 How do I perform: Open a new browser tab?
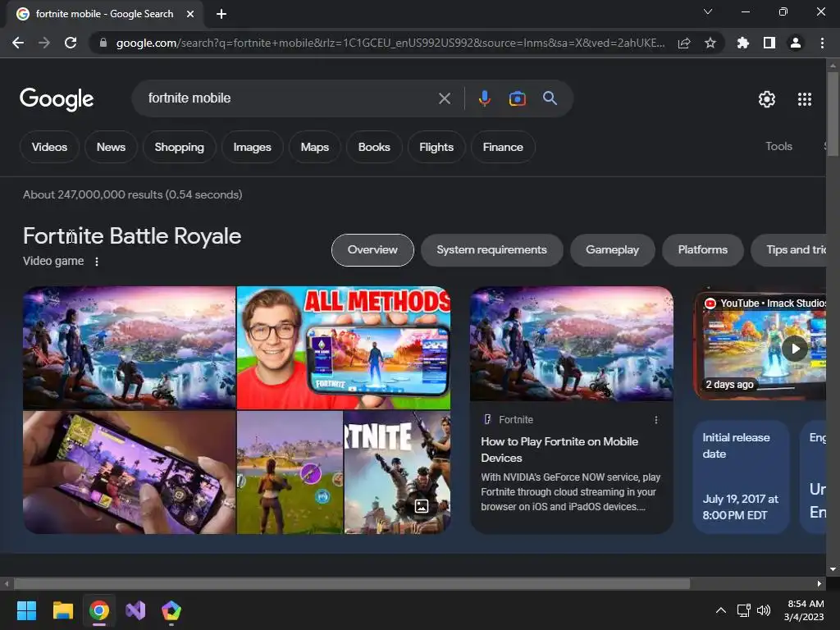(x=221, y=14)
